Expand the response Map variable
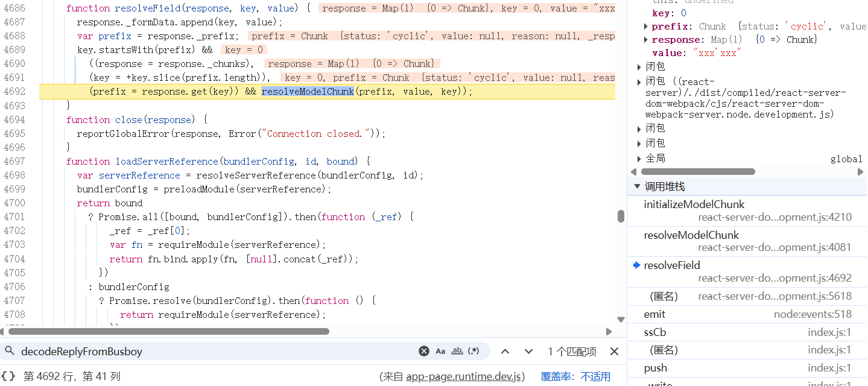The height and width of the screenshot is (386, 868). (x=646, y=40)
